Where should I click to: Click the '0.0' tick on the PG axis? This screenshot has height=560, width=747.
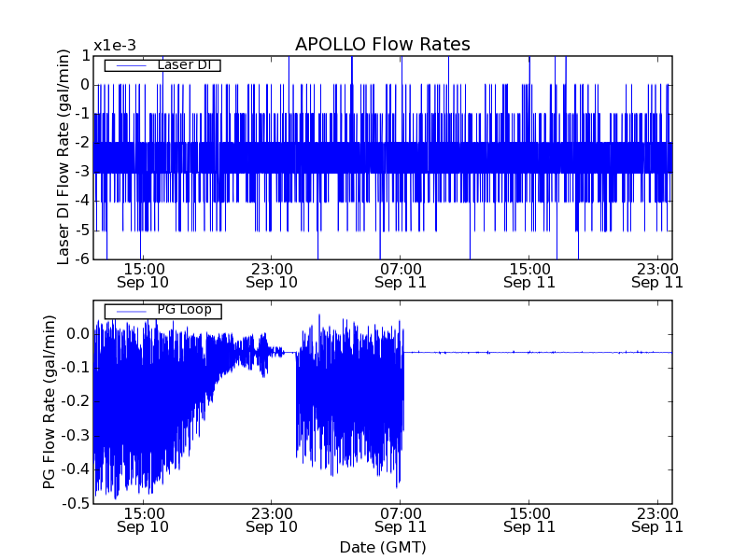78,334
